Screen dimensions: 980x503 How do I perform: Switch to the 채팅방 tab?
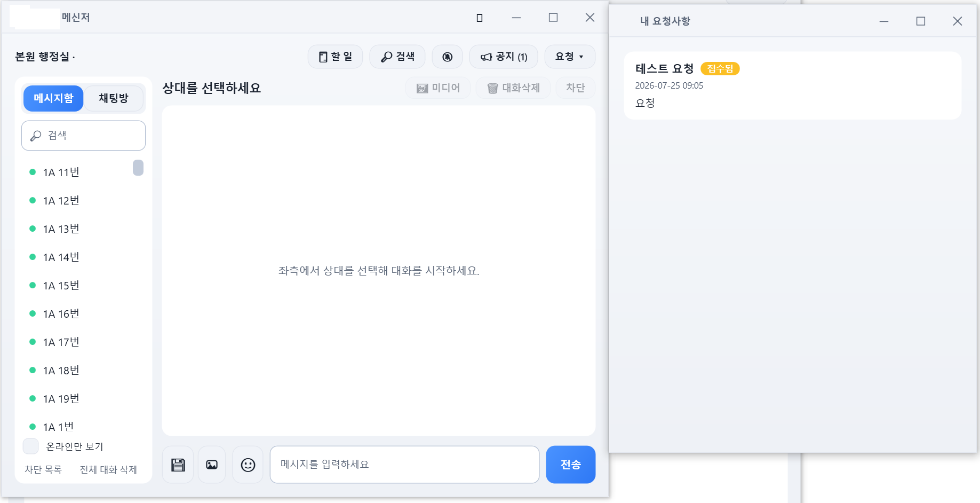[114, 98]
